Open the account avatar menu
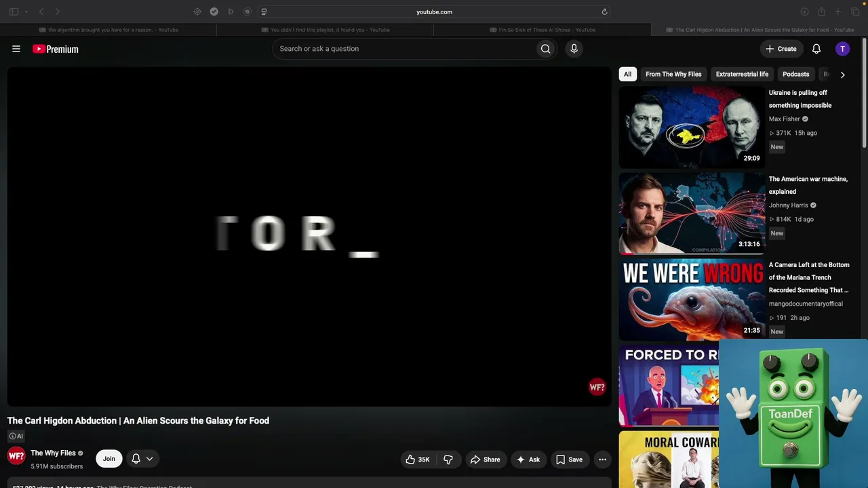The height and width of the screenshot is (488, 868). click(x=842, y=49)
